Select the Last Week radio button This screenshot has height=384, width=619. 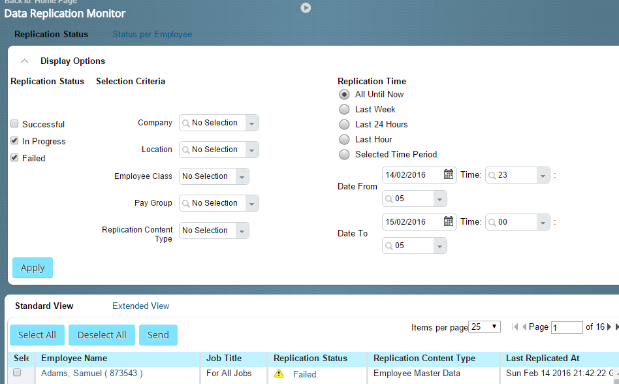[344, 109]
